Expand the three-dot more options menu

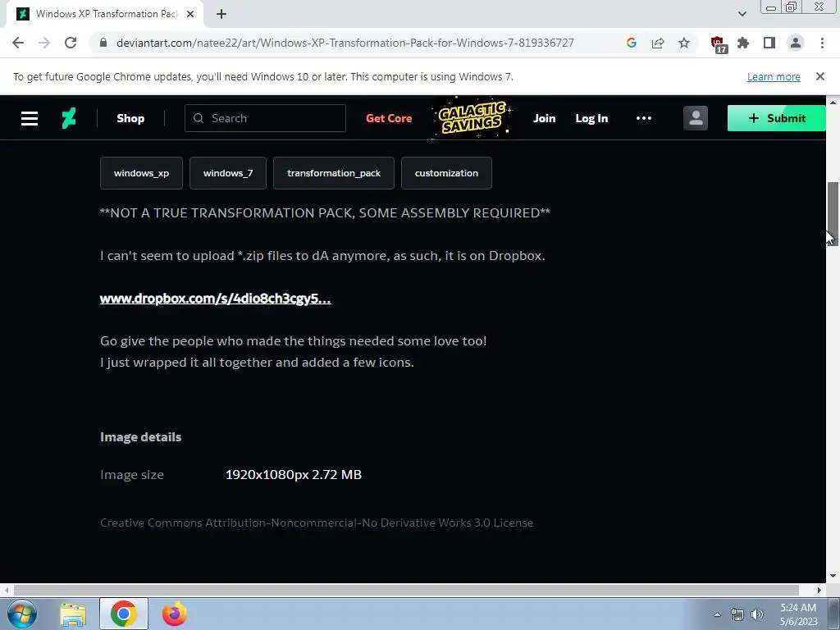tap(644, 118)
